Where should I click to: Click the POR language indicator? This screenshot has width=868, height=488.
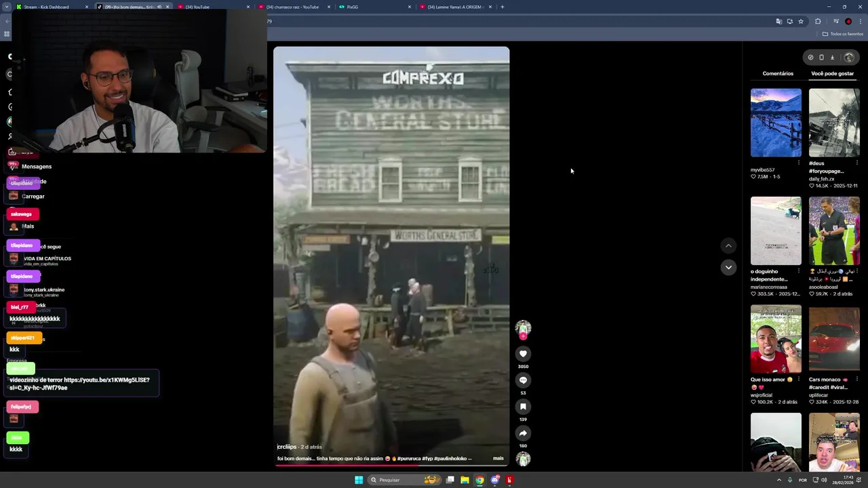click(x=803, y=480)
